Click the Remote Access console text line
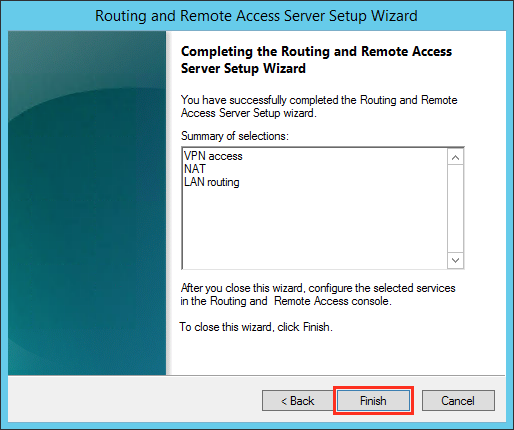This screenshot has width=514, height=430. pyautogui.click(x=286, y=301)
